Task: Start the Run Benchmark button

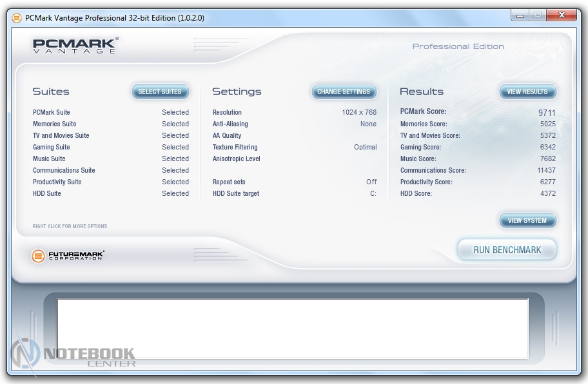Action: (507, 250)
